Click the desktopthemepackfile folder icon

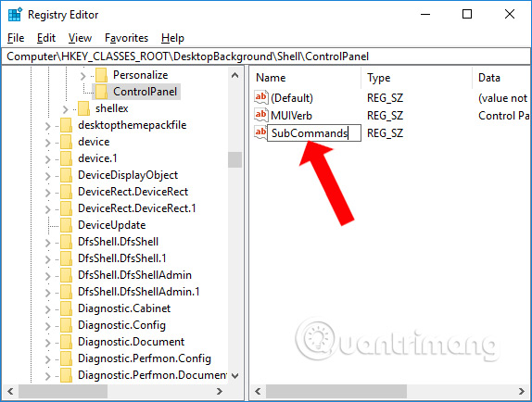(66, 125)
